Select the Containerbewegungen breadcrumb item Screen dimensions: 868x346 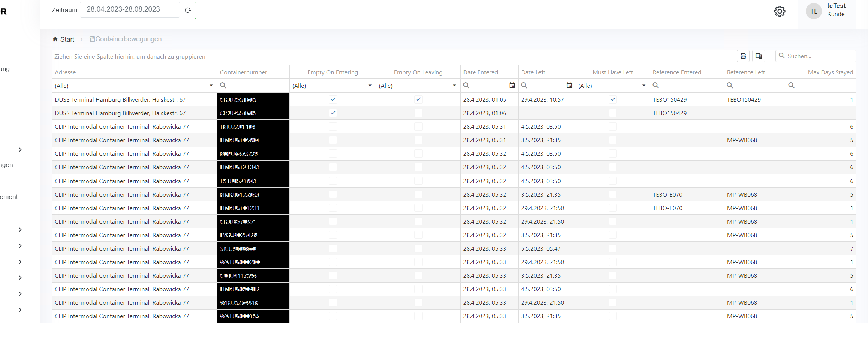pyautogui.click(x=128, y=39)
